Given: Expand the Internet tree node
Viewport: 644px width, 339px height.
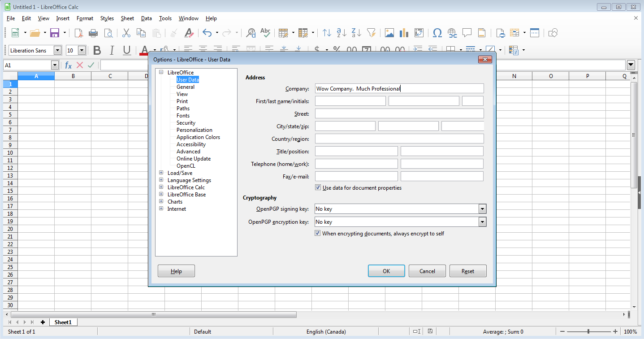Looking at the screenshot, I should tap(161, 209).
